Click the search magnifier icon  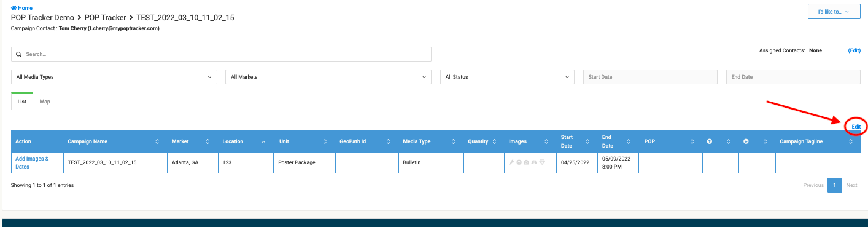pyautogui.click(x=18, y=54)
